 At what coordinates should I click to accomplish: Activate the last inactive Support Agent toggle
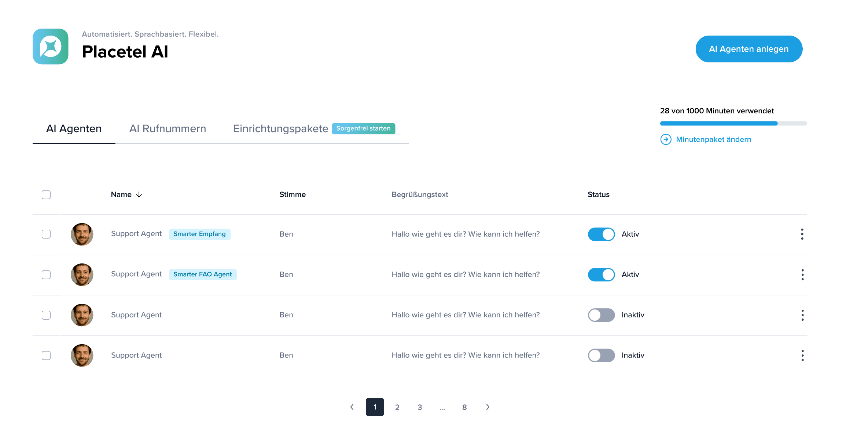tap(601, 355)
